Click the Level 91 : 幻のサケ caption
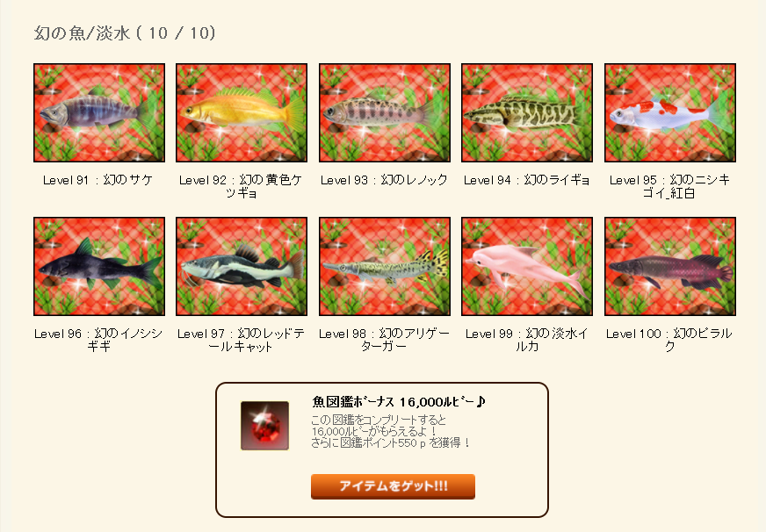Viewport: 766px width, 532px height. tap(98, 180)
